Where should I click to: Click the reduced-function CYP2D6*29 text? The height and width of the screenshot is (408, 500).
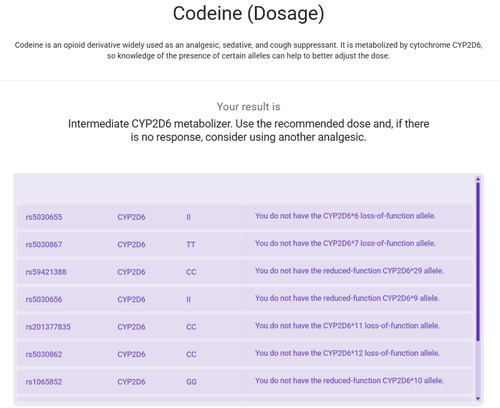(x=349, y=271)
